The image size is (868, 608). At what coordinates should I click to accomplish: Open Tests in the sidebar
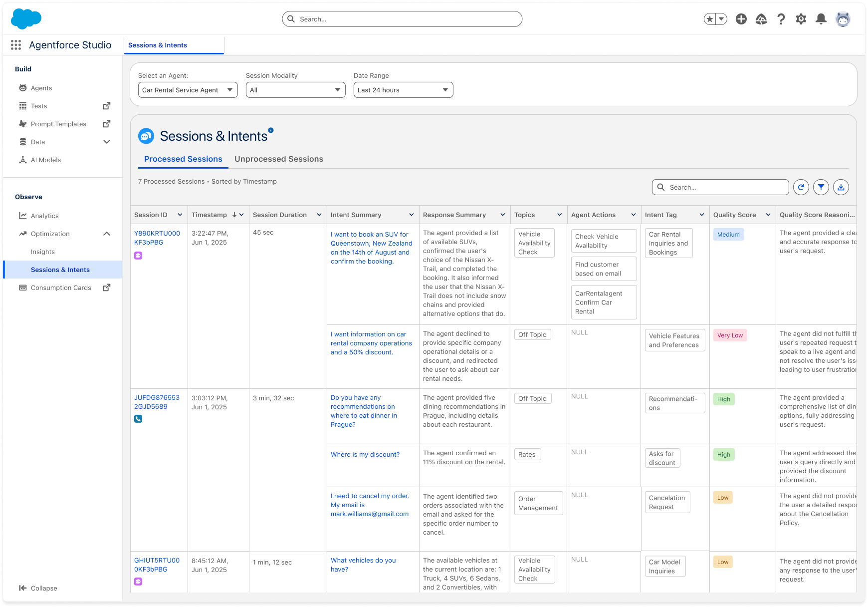point(39,106)
